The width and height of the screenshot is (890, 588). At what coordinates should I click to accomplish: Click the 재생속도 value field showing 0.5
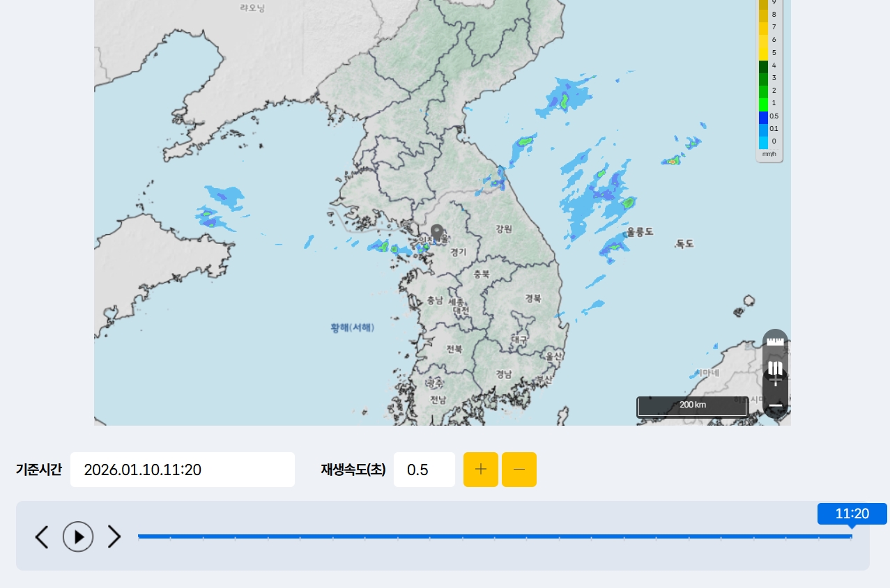424,470
